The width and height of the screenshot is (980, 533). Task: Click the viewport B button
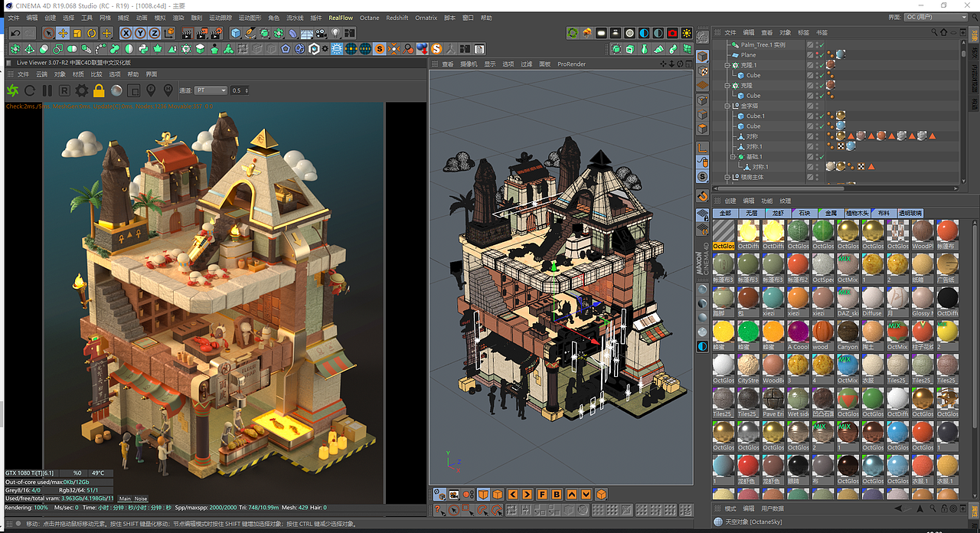pos(557,494)
